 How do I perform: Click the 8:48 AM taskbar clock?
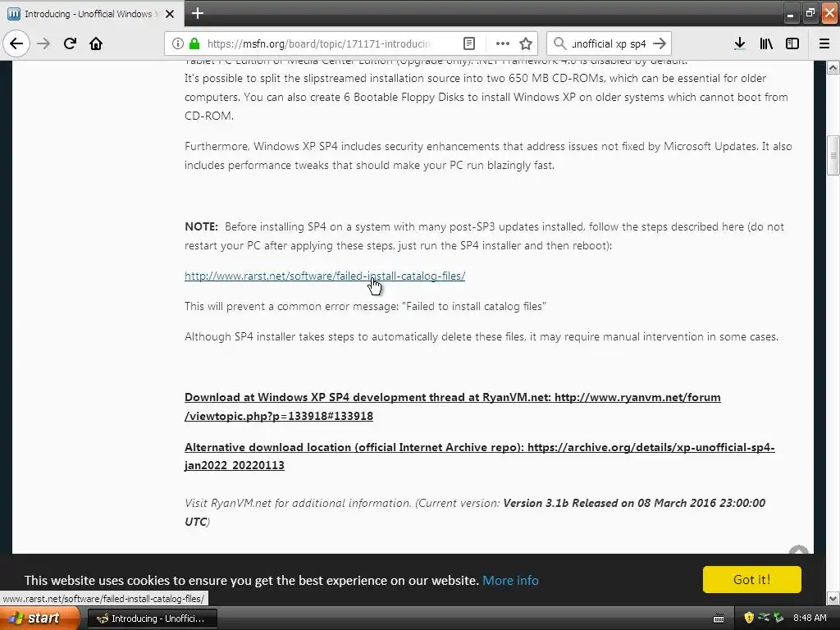[x=810, y=618]
